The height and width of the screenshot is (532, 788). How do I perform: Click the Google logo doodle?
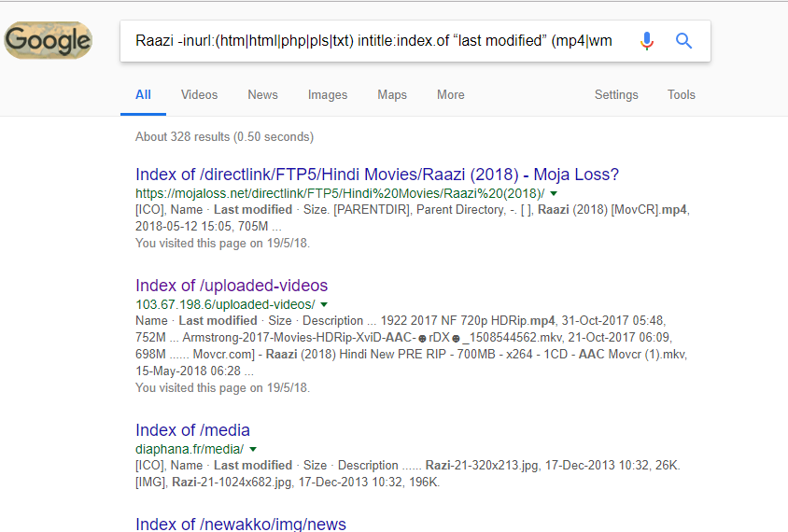[49, 40]
